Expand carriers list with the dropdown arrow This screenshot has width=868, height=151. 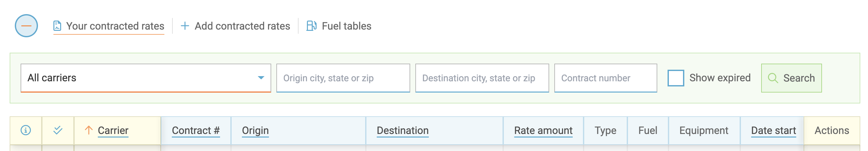[261, 78]
